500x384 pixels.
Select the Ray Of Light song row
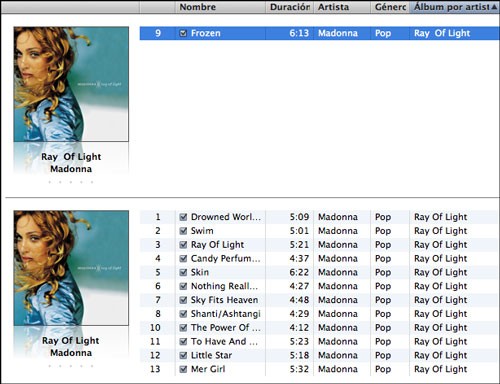click(320, 245)
